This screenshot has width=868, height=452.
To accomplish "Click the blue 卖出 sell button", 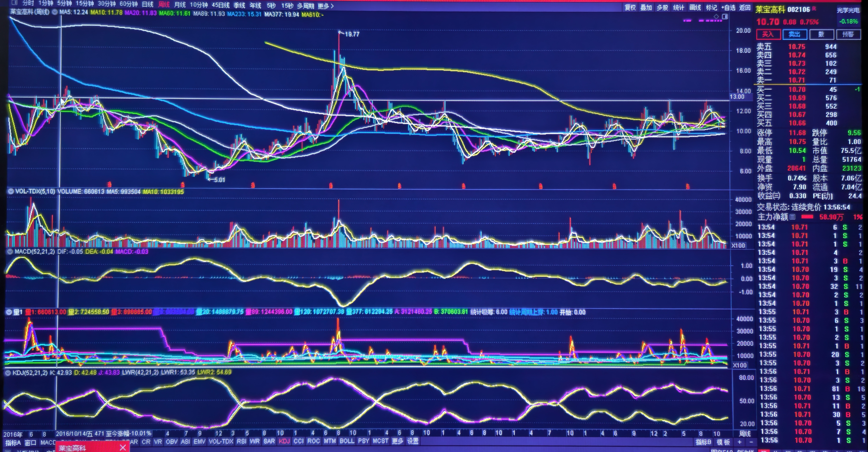I will pos(794,34).
